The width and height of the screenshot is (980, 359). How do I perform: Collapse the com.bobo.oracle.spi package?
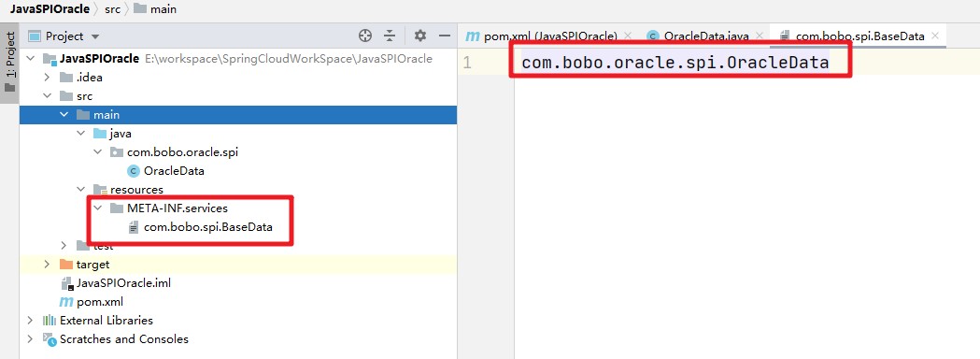pos(97,152)
